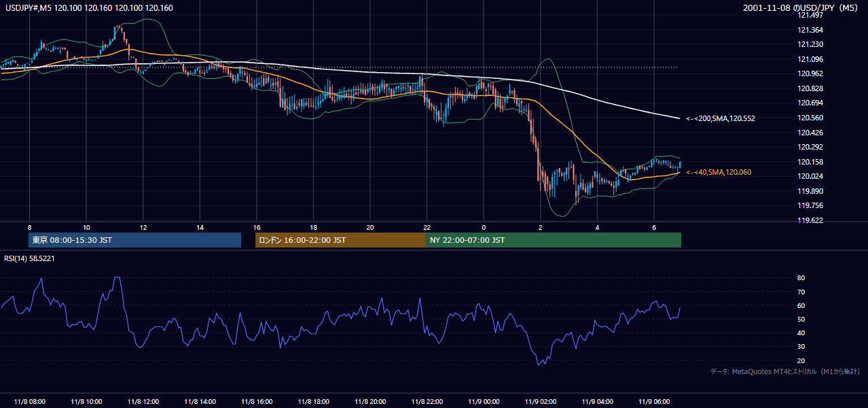This screenshot has height=408, width=868.
Task: Click hour tick 14 under the chart
Action: tap(200, 227)
